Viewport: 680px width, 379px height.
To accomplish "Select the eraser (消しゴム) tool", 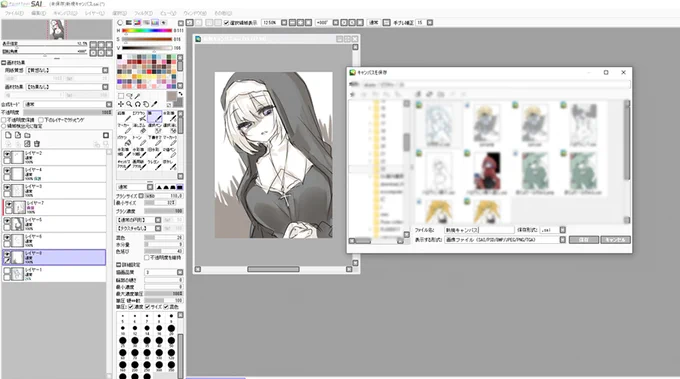I will pos(139,128).
